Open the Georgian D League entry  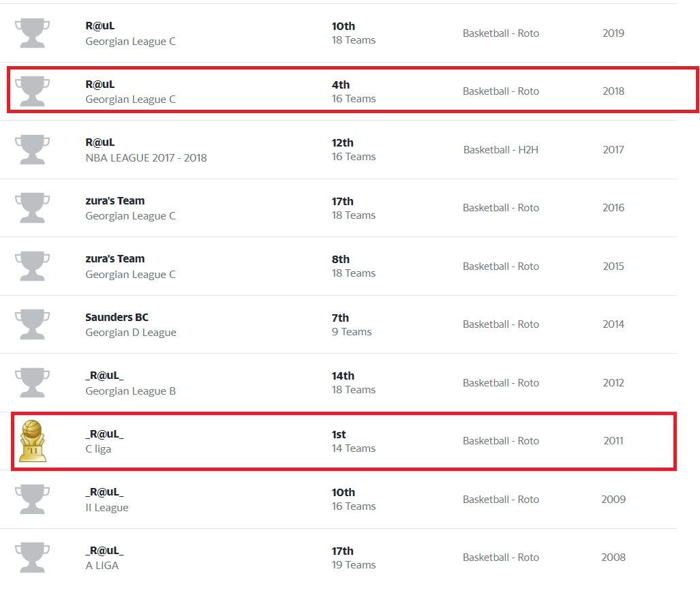click(130, 333)
